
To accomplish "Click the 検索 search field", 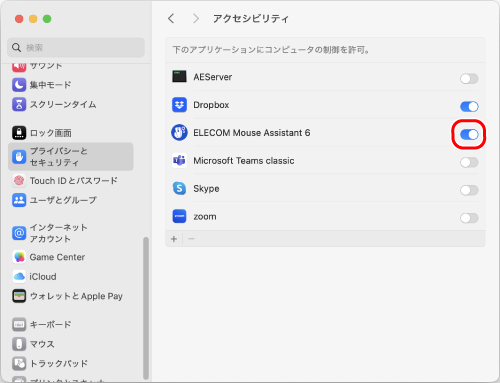I will click(76, 47).
